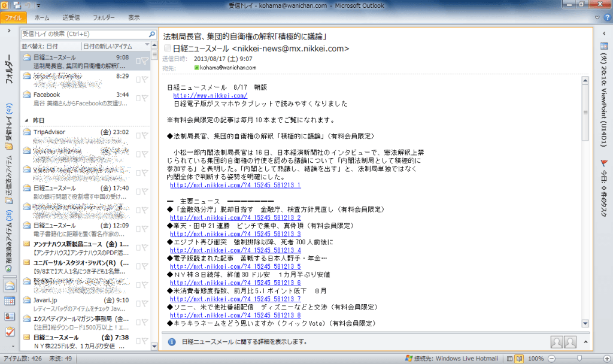
Task: Open the フォルダー ribbon tab
Action: tap(104, 17)
